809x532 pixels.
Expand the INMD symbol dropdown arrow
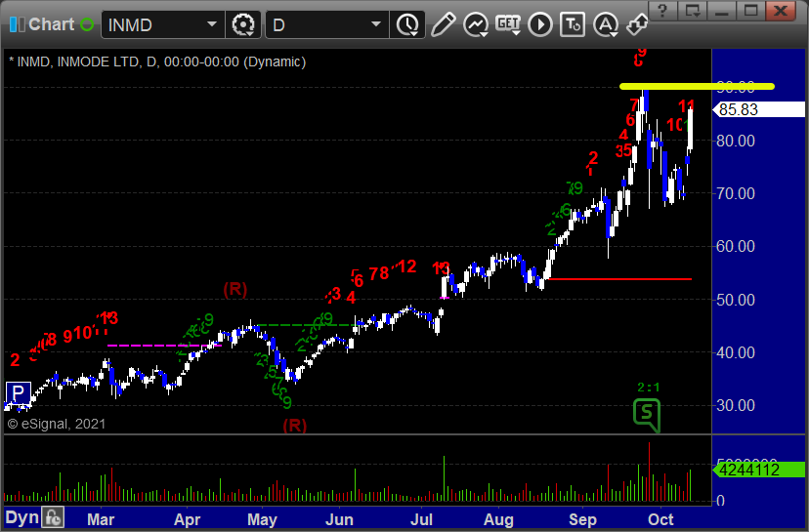[212, 24]
